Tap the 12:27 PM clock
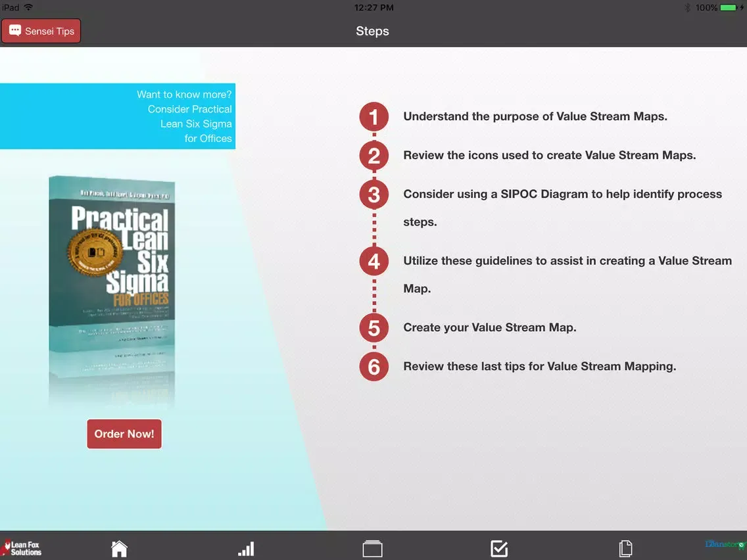This screenshot has width=747, height=560. pos(373,8)
